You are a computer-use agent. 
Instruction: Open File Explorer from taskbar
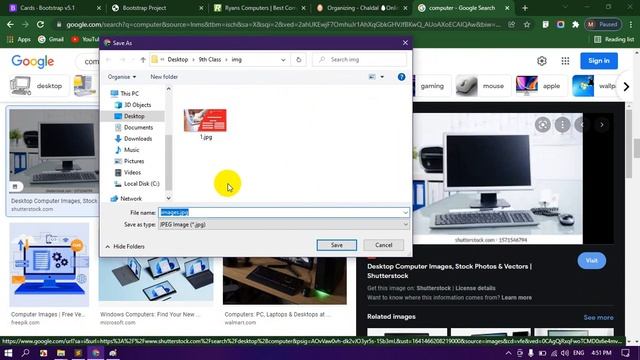click(61, 353)
